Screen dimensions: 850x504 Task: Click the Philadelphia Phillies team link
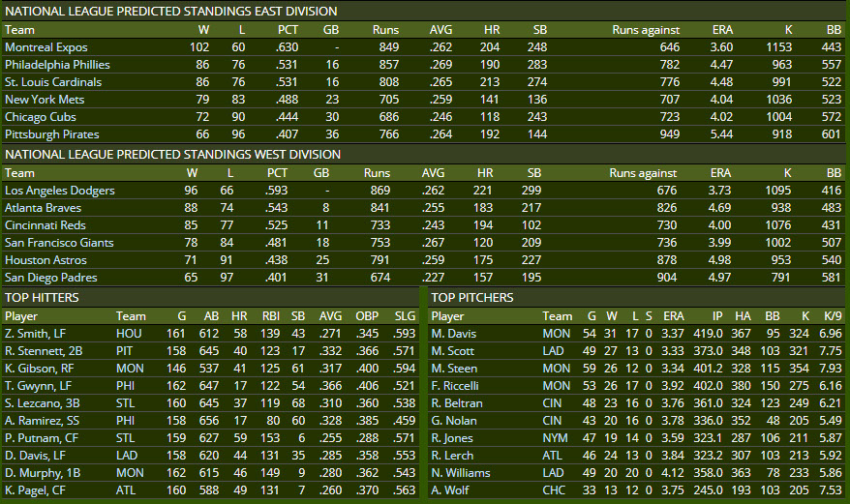click(x=57, y=65)
